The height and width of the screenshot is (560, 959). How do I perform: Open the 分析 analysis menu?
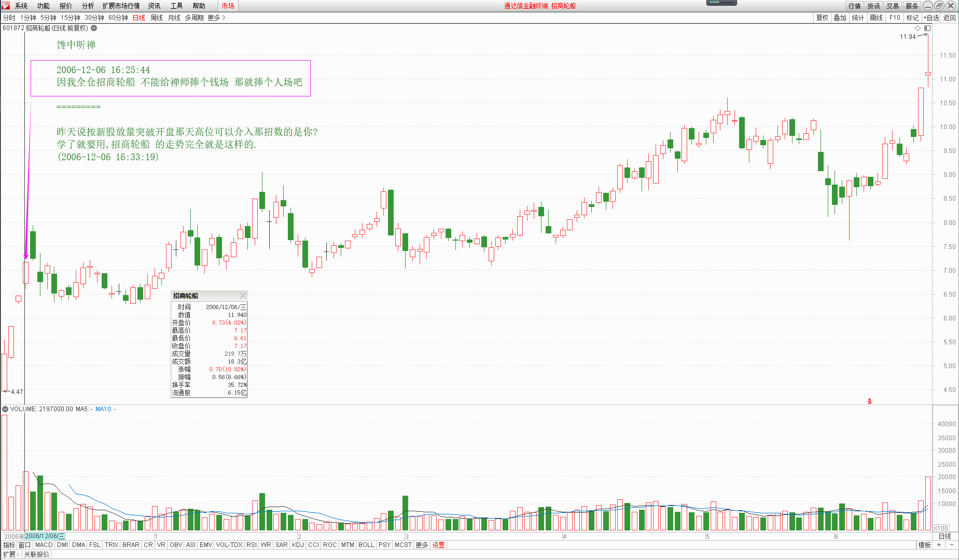(87, 6)
